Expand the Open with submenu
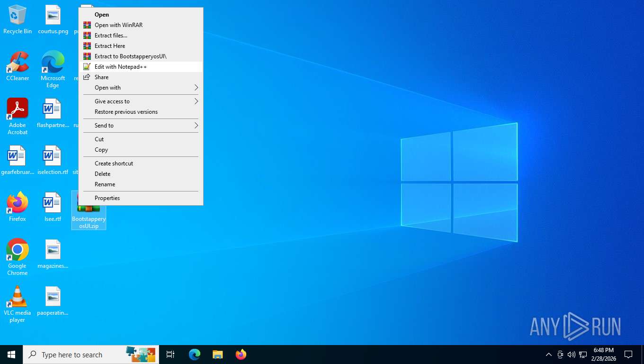This screenshot has height=364, width=644. point(141,88)
